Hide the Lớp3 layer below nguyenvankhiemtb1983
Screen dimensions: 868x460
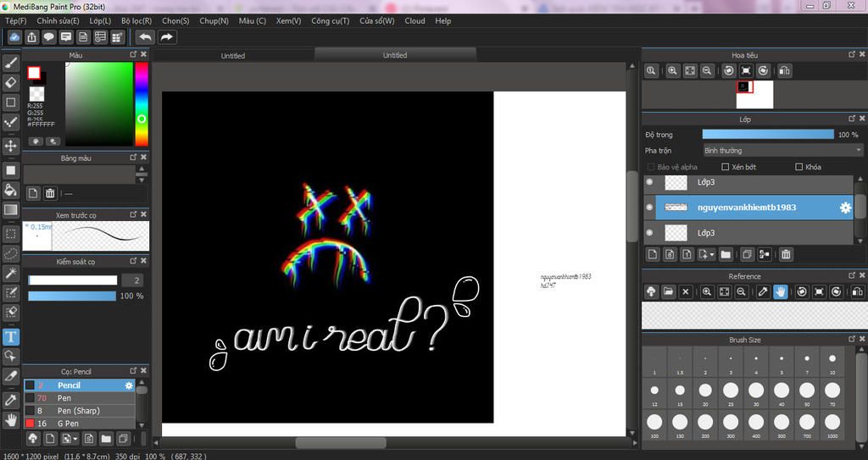650,233
